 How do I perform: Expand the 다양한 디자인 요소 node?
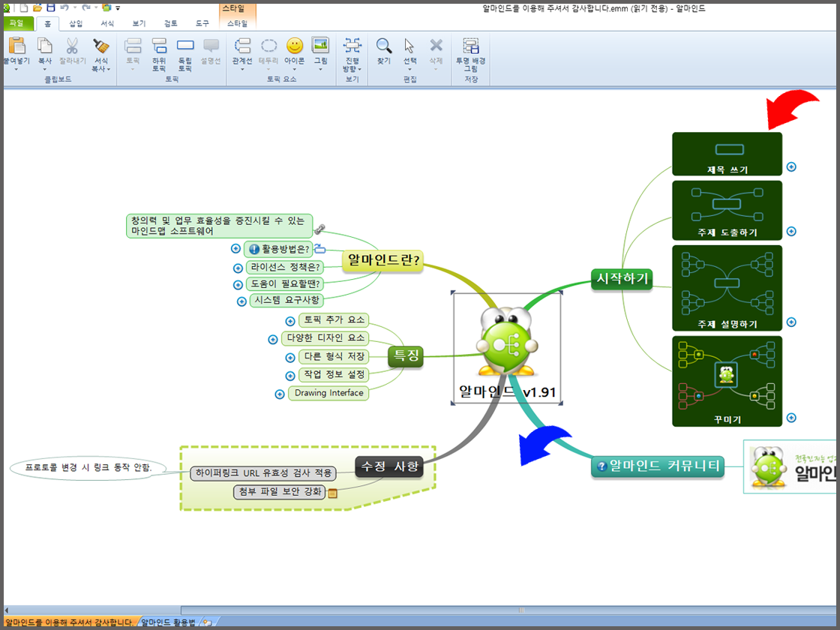273,340
